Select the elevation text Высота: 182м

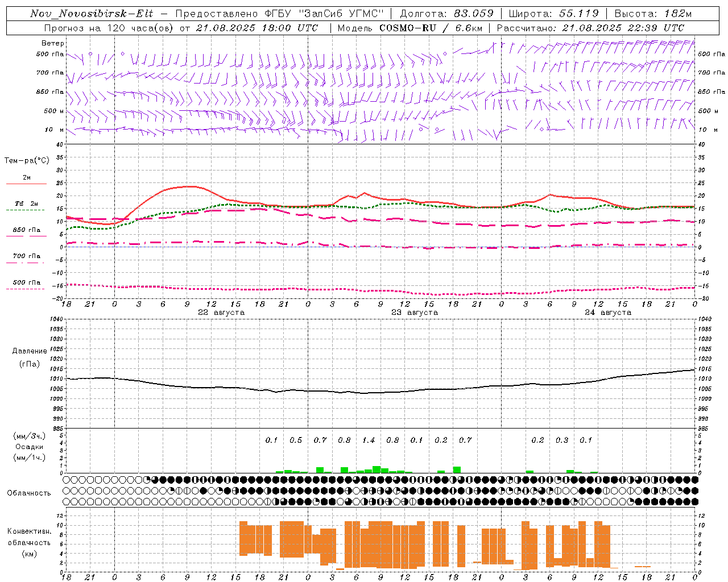(x=653, y=14)
